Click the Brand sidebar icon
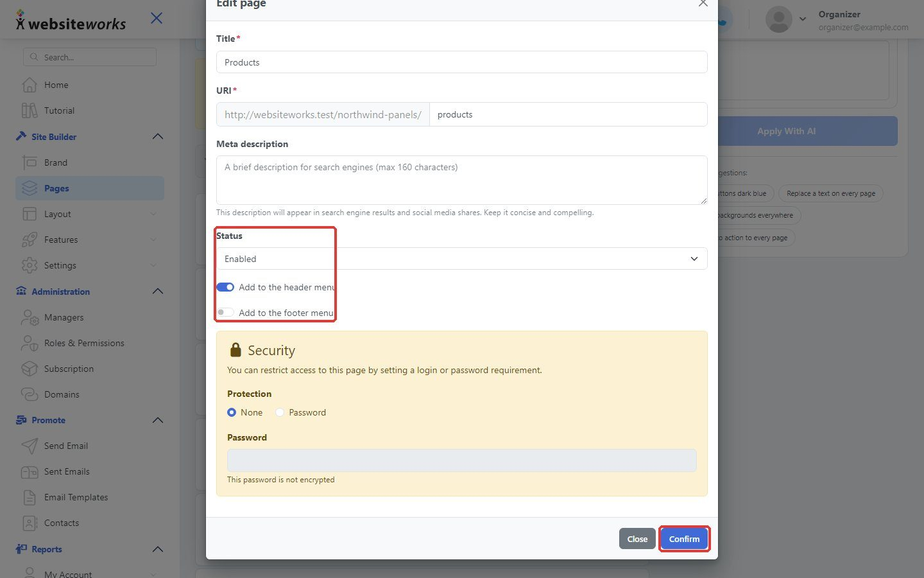Screen dimensions: 924x578 click(x=29, y=162)
